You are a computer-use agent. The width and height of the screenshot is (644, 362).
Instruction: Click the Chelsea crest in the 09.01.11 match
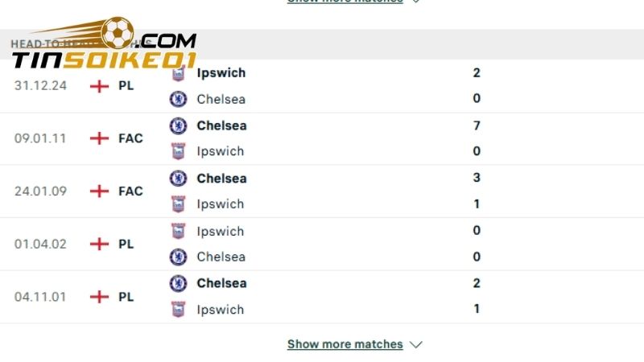pos(178,125)
